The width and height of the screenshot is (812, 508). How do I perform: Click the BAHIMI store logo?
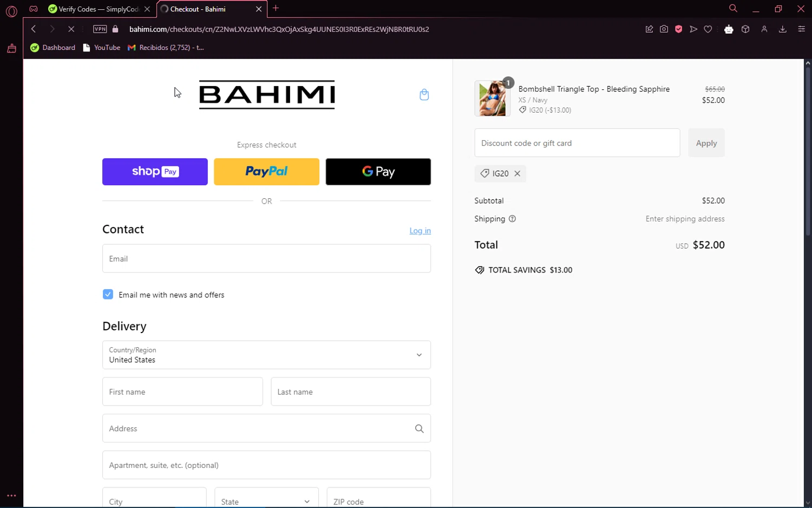pos(267,95)
